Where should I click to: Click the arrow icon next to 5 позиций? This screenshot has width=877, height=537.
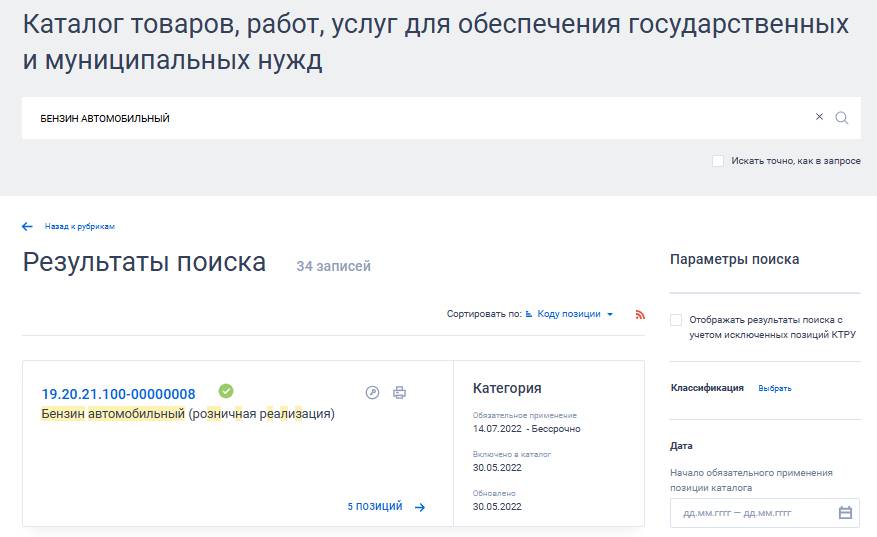pyautogui.click(x=420, y=507)
